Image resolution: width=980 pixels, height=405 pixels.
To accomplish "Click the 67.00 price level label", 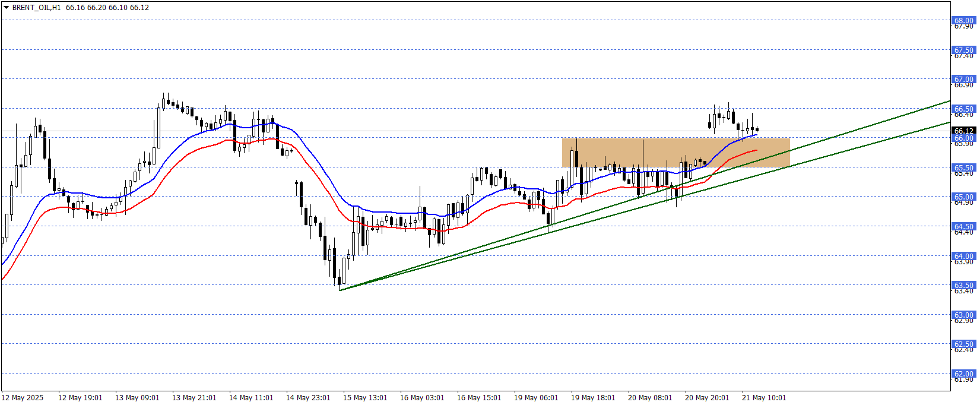I will pyautogui.click(x=963, y=79).
